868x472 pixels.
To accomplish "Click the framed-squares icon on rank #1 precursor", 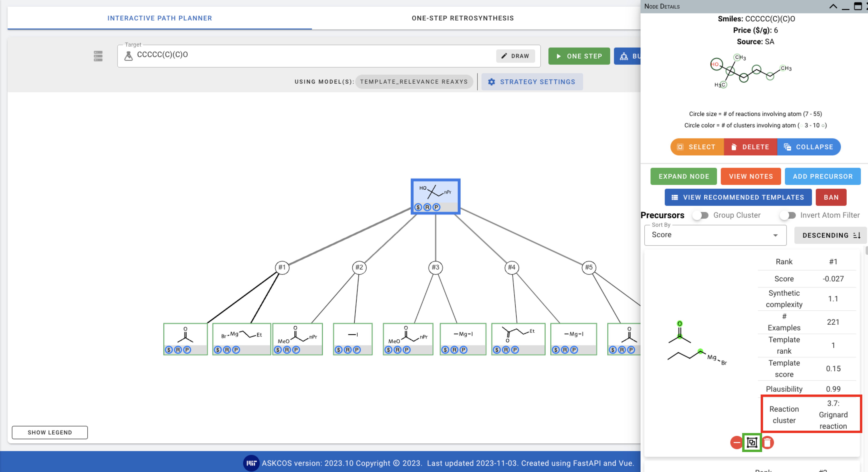I will tap(752, 442).
